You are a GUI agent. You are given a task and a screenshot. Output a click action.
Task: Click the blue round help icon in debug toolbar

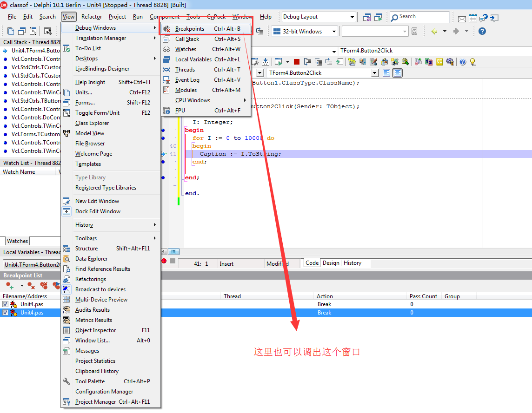(x=462, y=62)
